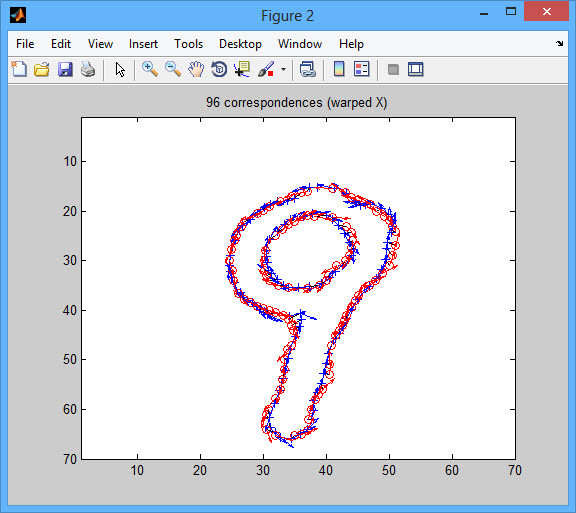Viewport: 576px width, 513px height.
Task: Open the Insert menu
Action: coord(143,44)
